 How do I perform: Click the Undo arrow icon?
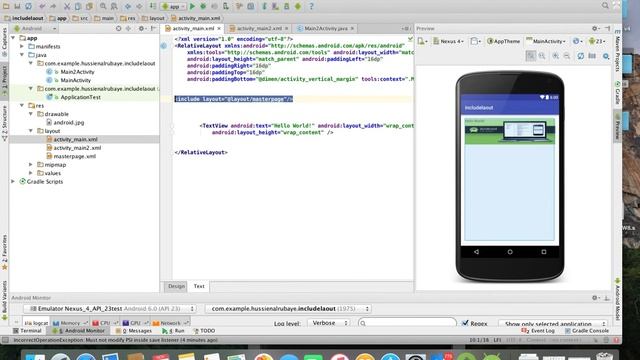point(42,6)
